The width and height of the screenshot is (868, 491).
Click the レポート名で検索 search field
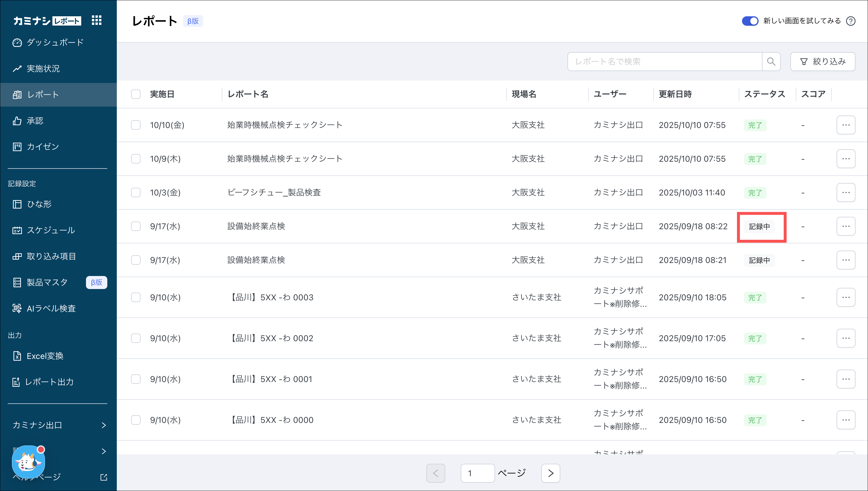tap(664, 61)
